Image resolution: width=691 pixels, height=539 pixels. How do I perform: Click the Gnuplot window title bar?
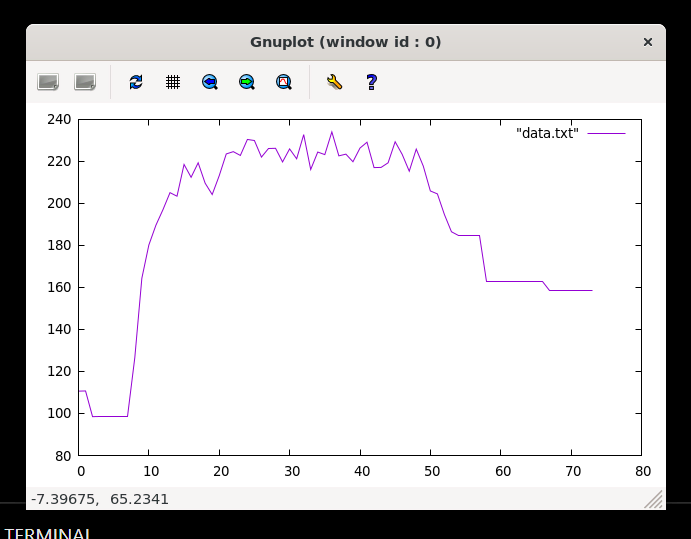[x=345, y=42]
